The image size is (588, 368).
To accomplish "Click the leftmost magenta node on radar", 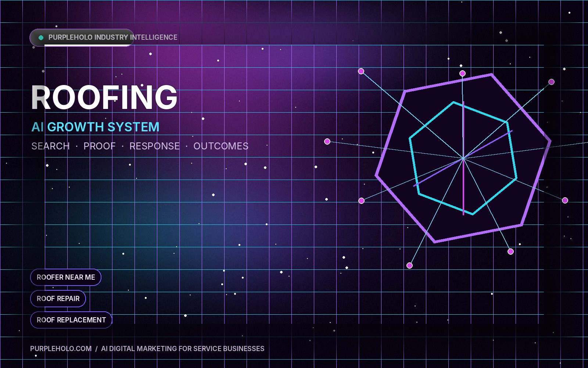I will tap(327, 142).
